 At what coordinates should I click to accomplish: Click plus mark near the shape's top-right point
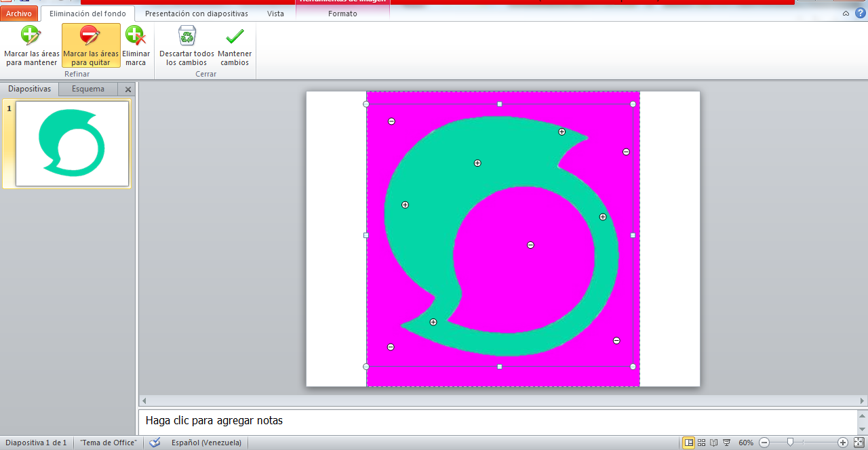(561, 131)
